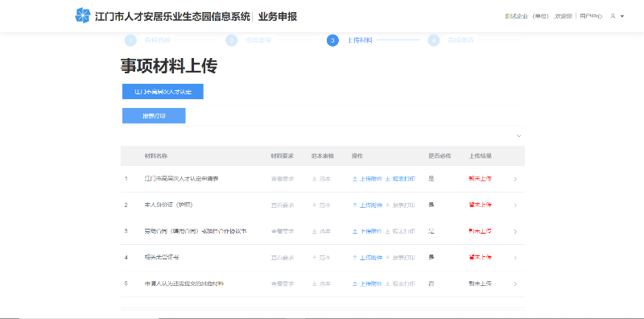Viewport: 644px width, 319px height.
Task: Collapse the materials section chevron above table
Action: click(x=518, y=135)
